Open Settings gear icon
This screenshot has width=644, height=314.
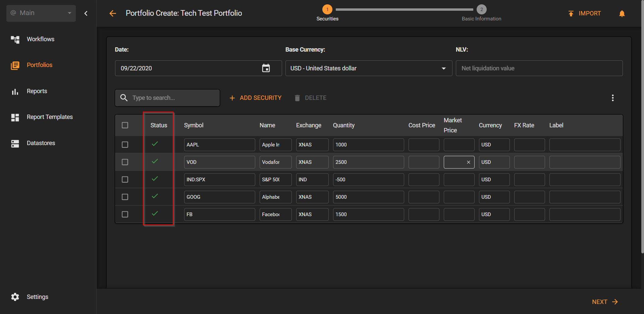[x=15, y=297]
